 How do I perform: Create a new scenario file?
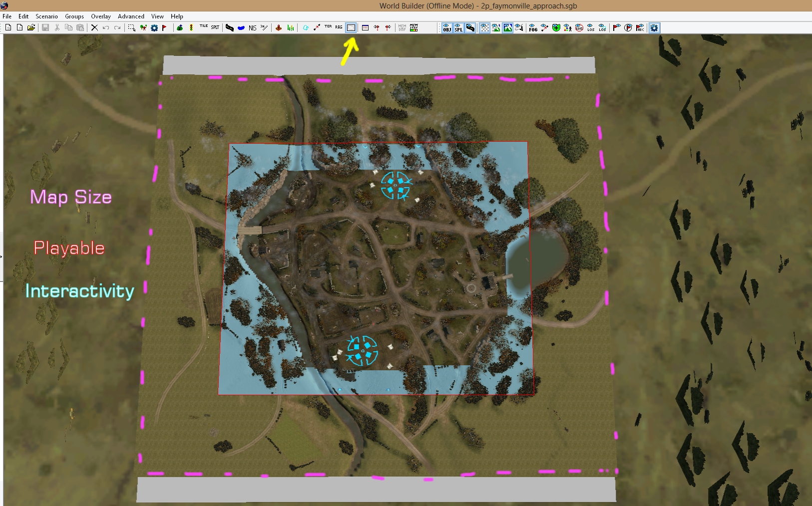pyautogui.click(x=8, y=27)
